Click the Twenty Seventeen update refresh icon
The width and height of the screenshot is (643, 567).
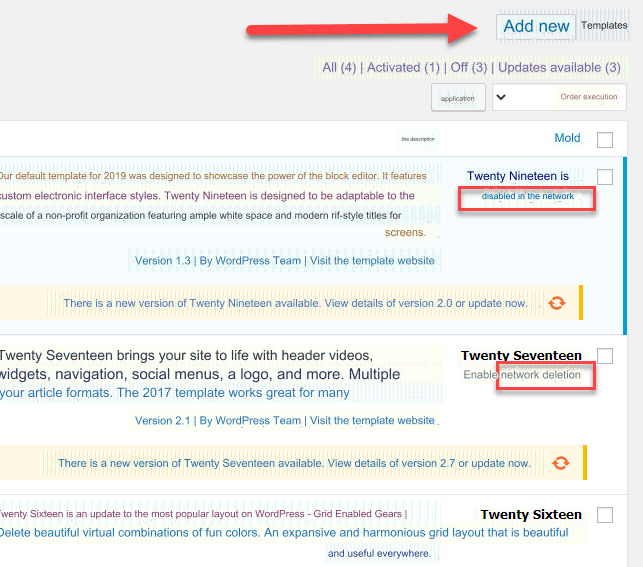560,463
